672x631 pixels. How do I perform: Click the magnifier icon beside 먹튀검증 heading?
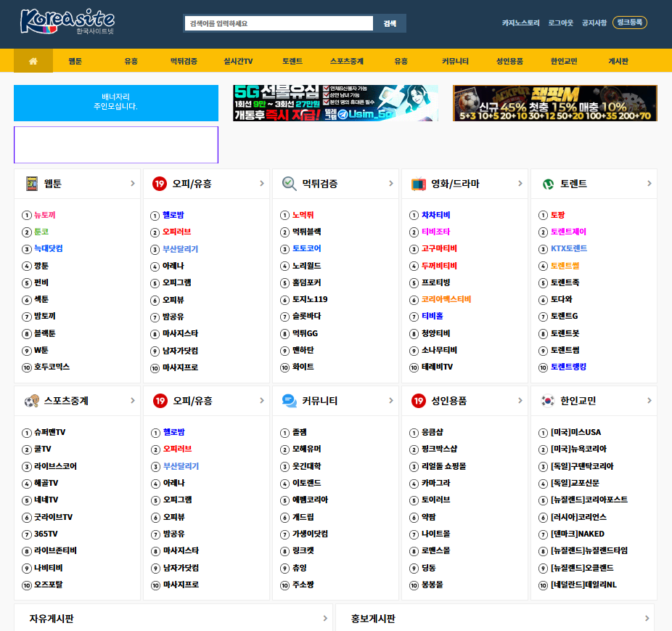290,184
